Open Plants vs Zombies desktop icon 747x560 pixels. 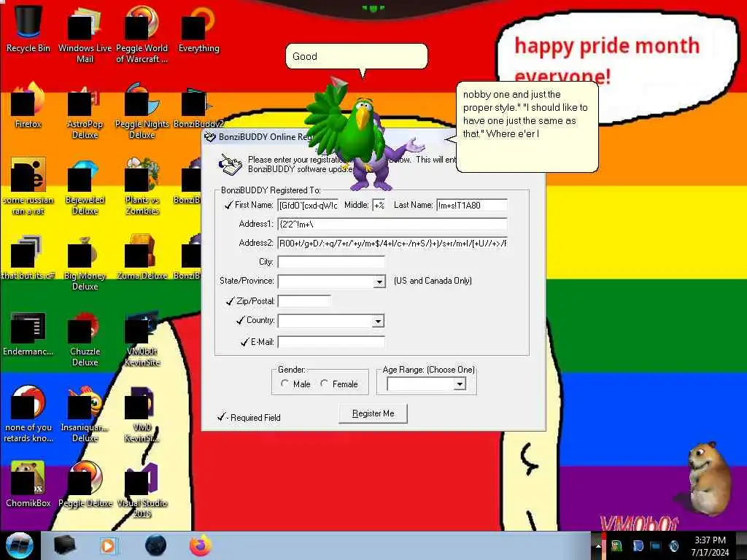(142, 186)
